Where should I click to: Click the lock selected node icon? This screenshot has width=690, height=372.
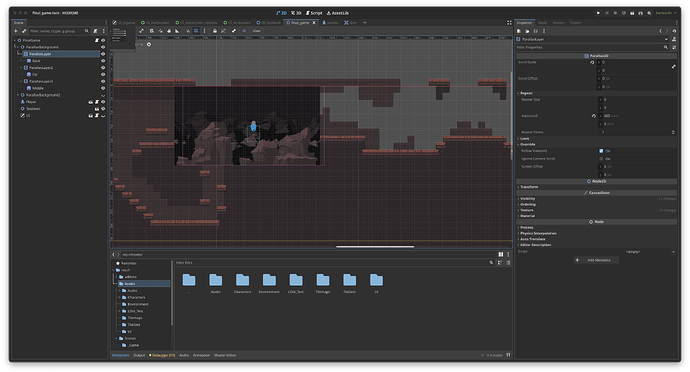tap(215, 31)
